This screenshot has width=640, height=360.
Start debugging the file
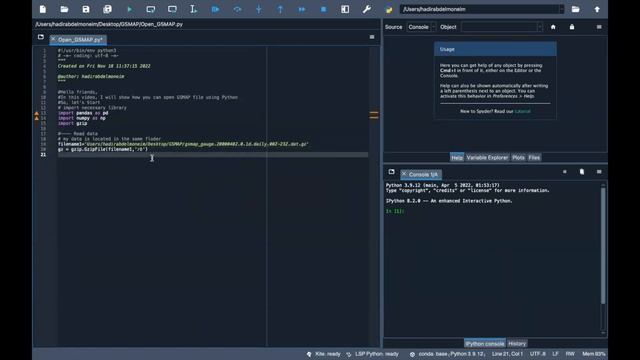point(215,9)
